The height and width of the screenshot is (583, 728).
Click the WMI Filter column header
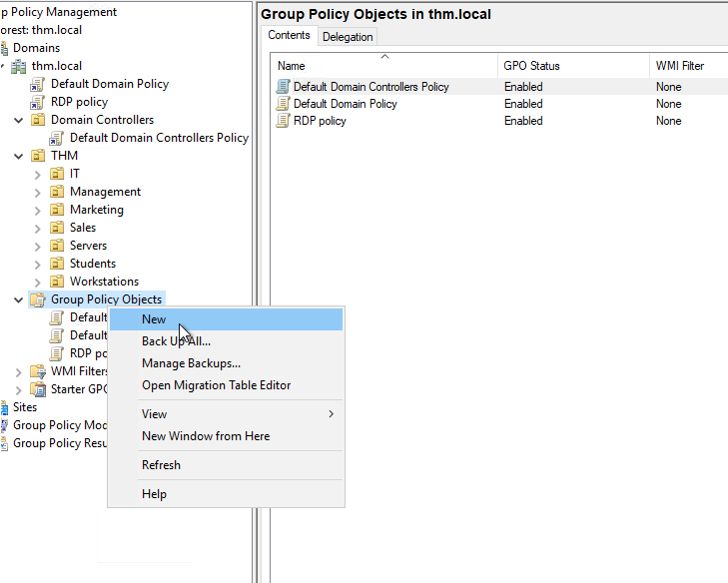(679, 66)
